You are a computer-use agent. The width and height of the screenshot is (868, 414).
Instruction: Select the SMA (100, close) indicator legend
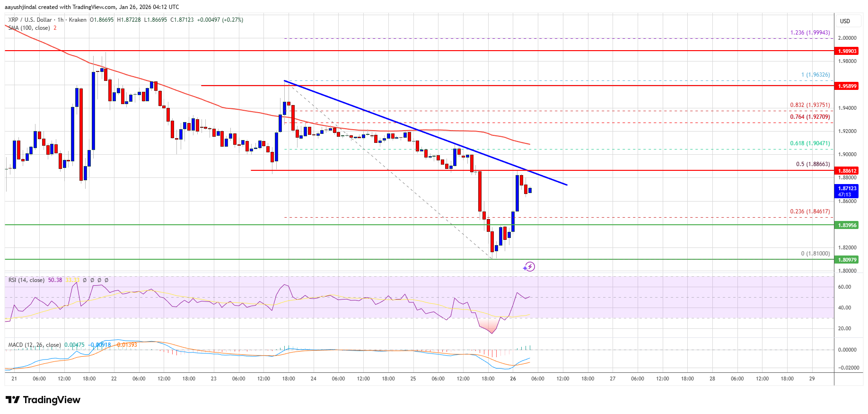pyautogui.click(x=29, y=28)
